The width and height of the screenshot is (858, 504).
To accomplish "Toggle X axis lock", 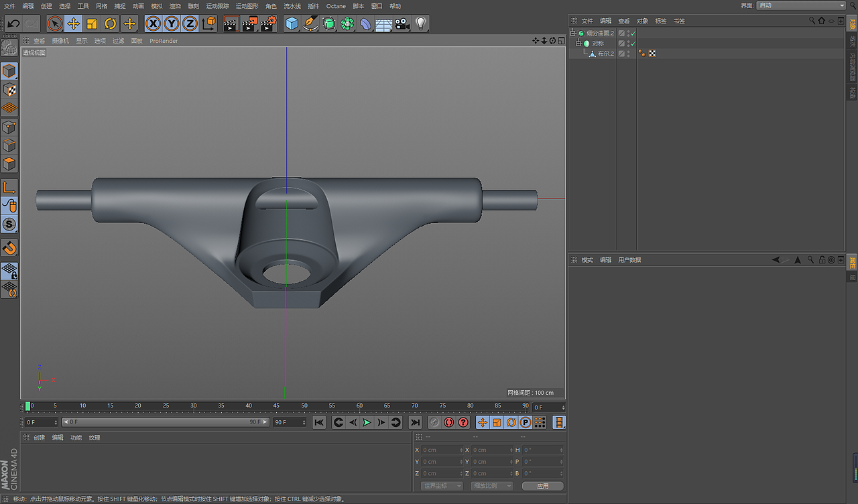I will [x=154, y=24].
